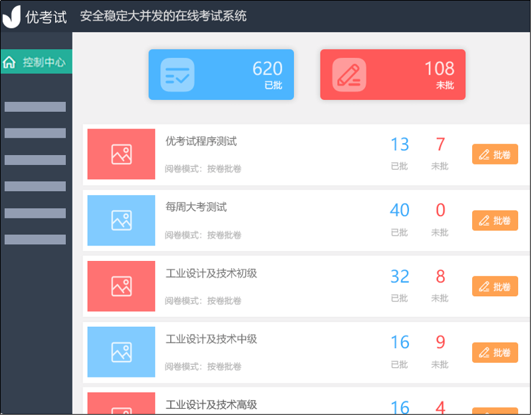Click the 优考试 logo icon
The height and width of the screenshot is (416, 532).
[12, 17]
